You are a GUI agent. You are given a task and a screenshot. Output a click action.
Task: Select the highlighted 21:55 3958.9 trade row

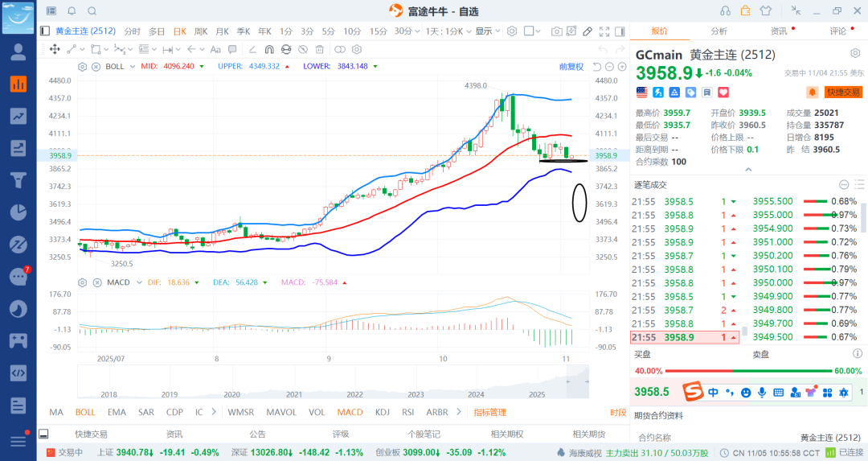pyautogui.click(x=685, y=337)
